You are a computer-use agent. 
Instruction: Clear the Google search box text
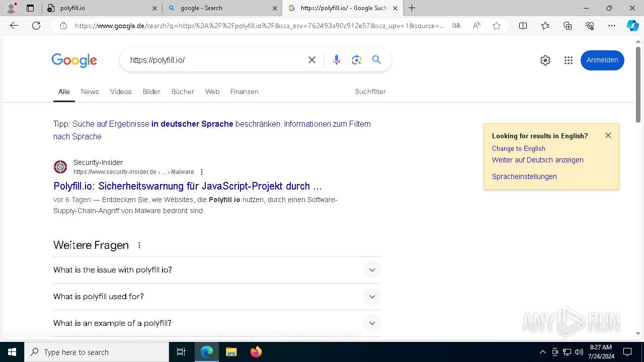(312, 60)
